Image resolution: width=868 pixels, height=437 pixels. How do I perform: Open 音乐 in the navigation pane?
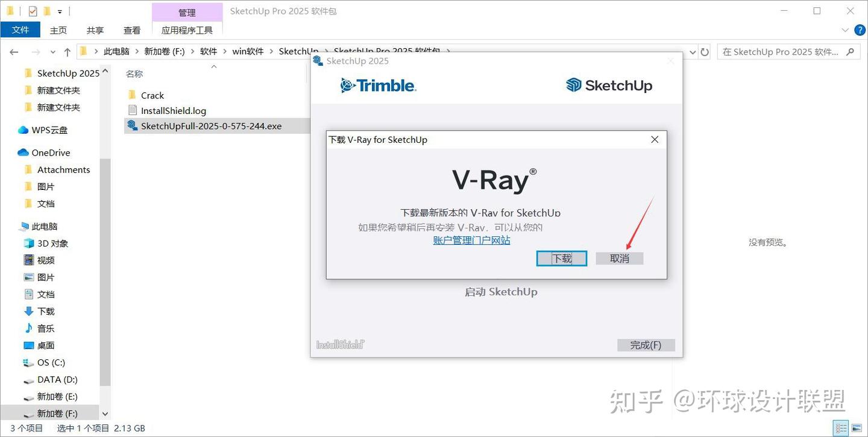pyautogui.click(x=39, y=329)
